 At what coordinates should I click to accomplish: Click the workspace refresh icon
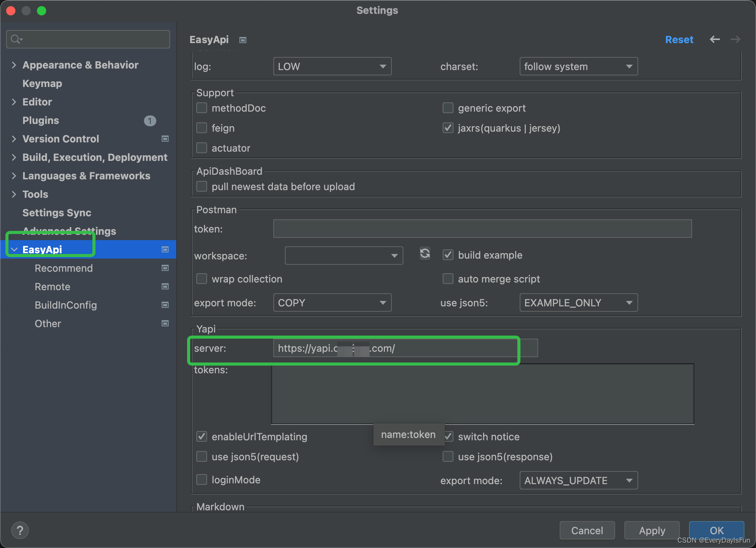point(425,254)
